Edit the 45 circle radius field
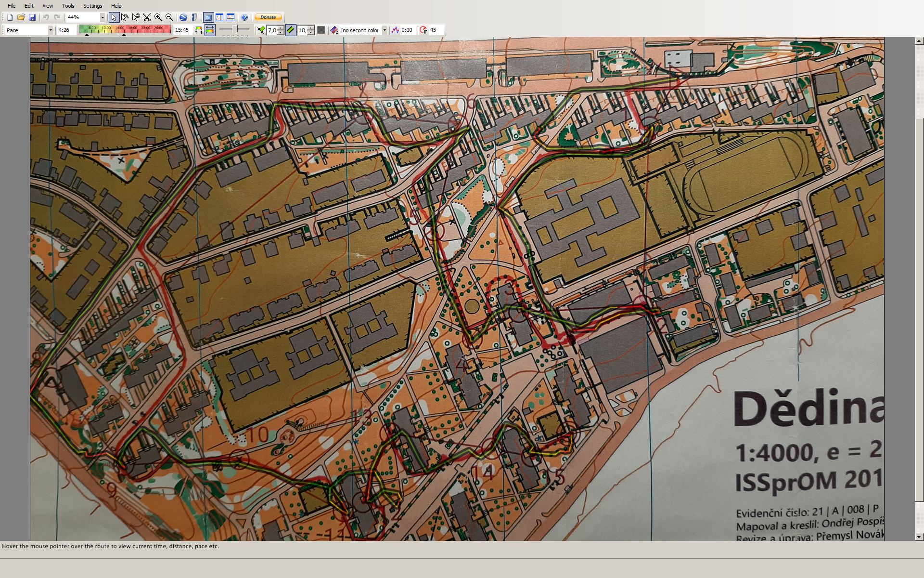The image size is (924, 578). 436,30
